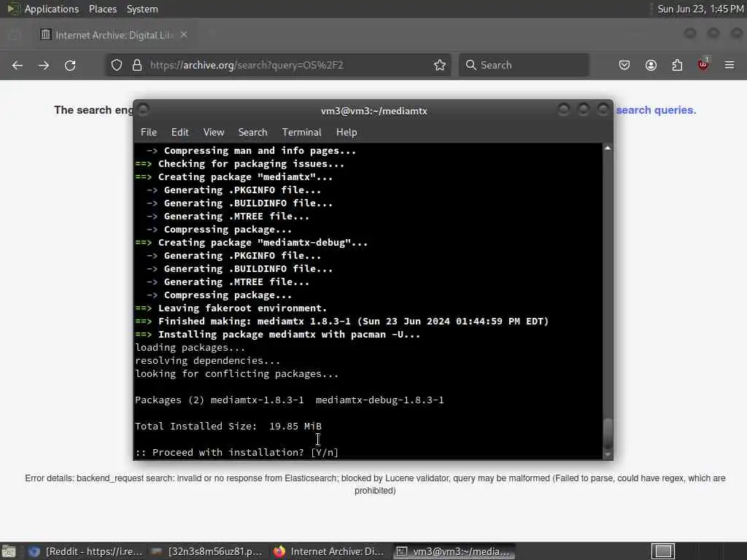Open the Terminal menu in terminal
The width and height of the screenshot is (747, 560).
[x=301, y=133]
